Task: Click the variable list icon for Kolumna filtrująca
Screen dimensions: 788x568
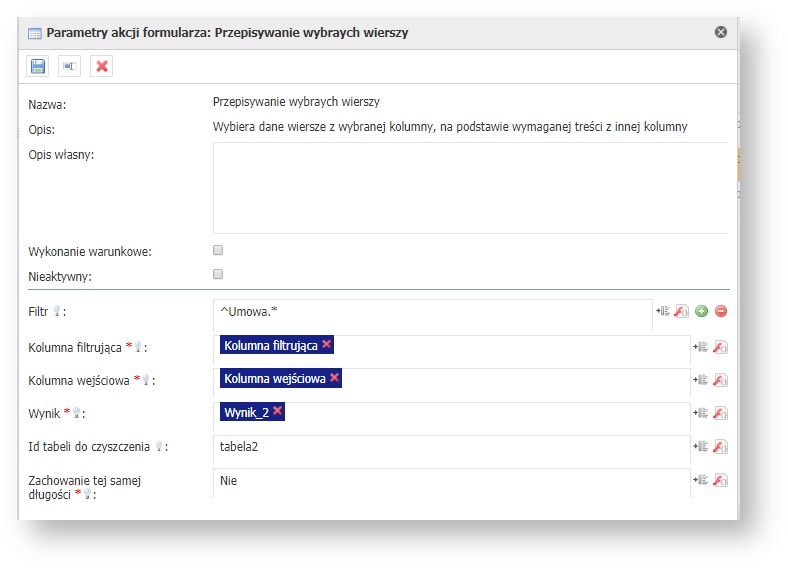Action: pyautogui.click(x=701, y=347)
